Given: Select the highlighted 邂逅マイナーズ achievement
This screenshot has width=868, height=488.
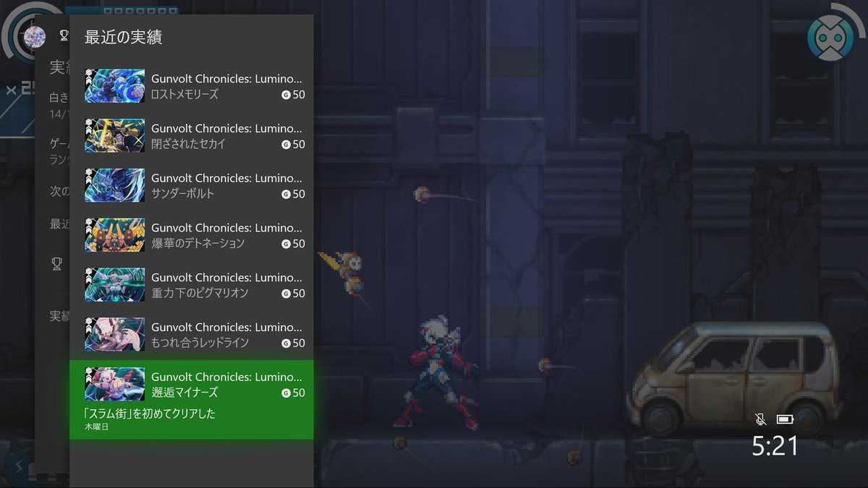Looking at the screenshot, I should [x=192, y=400].
